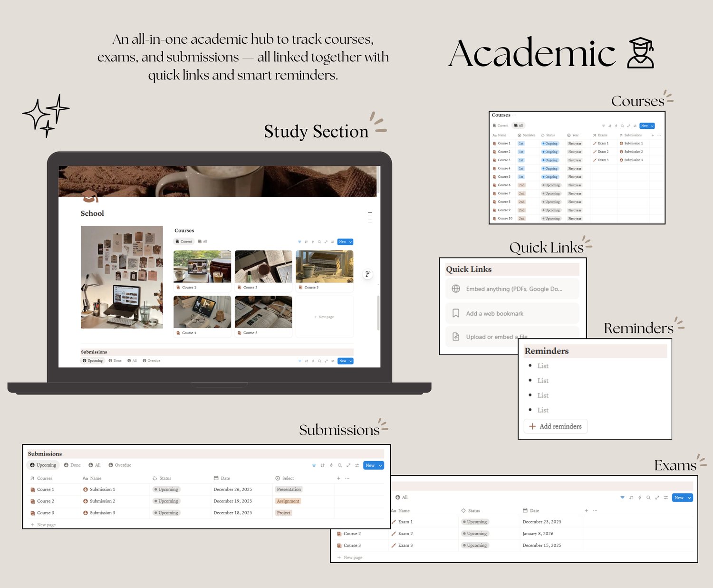The height and width of the screenshot is (588, 713).
Task: Add a property column in standalone Submissions table
Action: (x=338, y=478)
